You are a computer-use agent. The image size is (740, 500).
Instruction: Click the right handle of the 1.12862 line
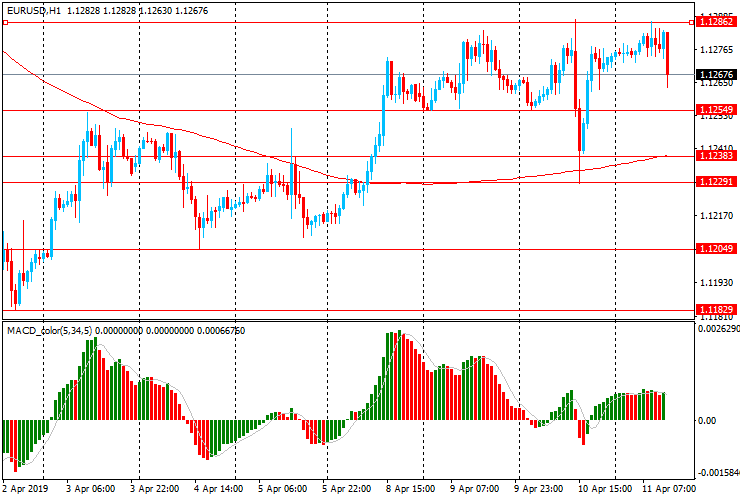692,22
